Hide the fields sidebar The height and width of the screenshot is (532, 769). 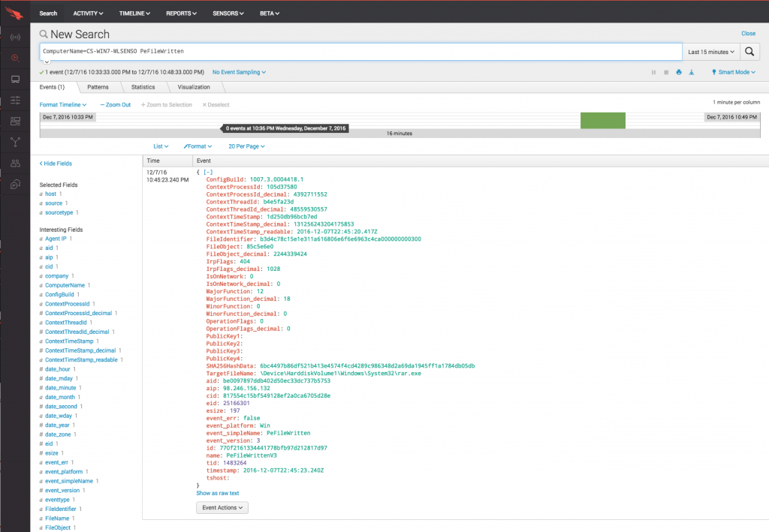(56, 164)
